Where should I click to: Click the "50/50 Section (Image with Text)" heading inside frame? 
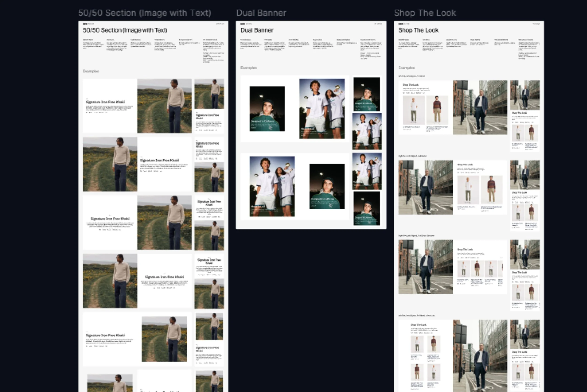pyautogui.click(x=125, y=30)
